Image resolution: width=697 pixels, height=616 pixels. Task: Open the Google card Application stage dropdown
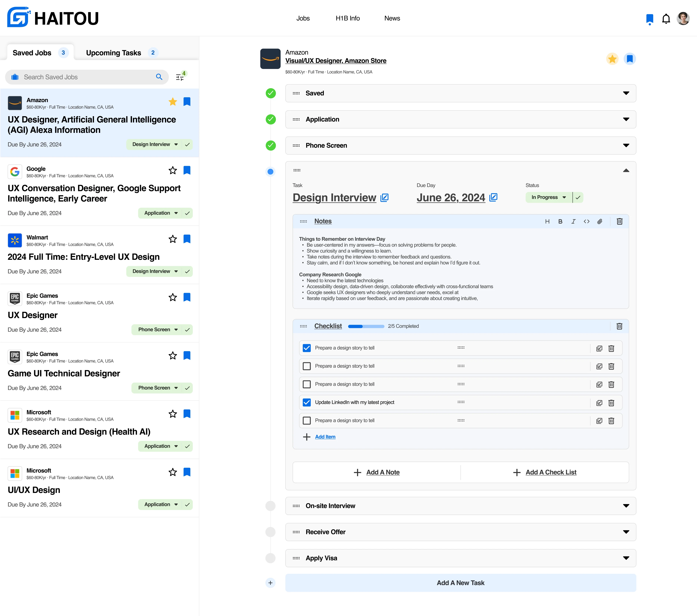(160, 213)
